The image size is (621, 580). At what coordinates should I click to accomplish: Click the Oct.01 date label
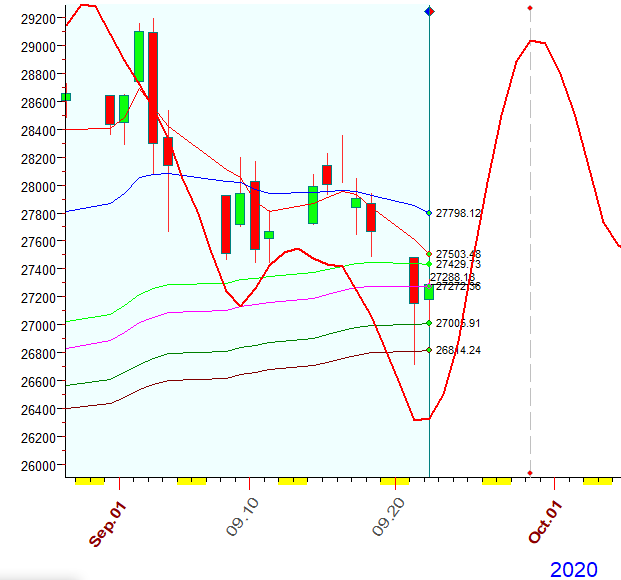click(x=543, y=522)
